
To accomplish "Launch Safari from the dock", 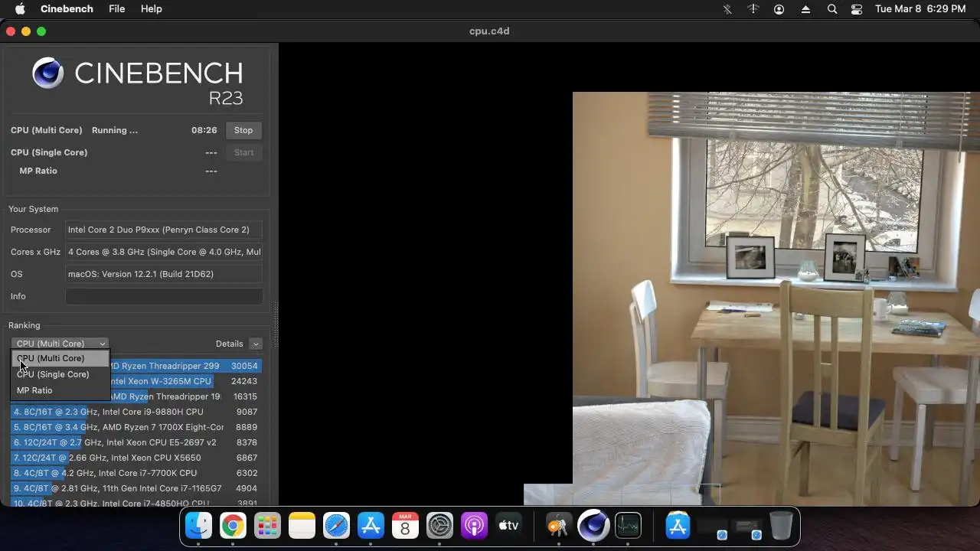I will 336,526.
